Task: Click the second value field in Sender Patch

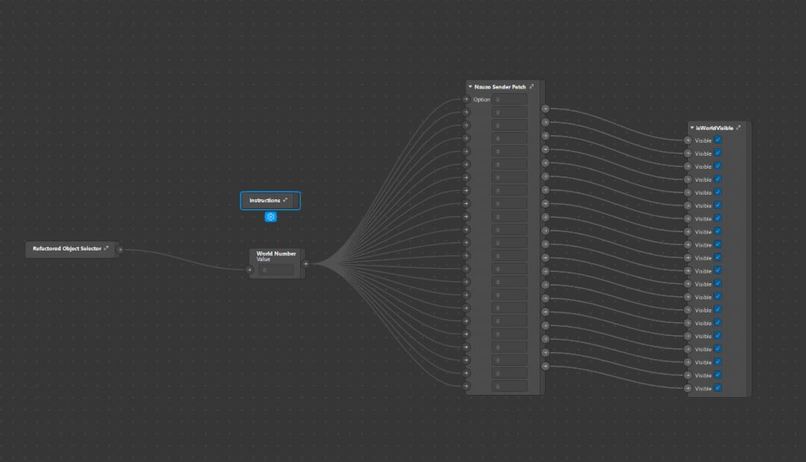Action: coord(509,113)
